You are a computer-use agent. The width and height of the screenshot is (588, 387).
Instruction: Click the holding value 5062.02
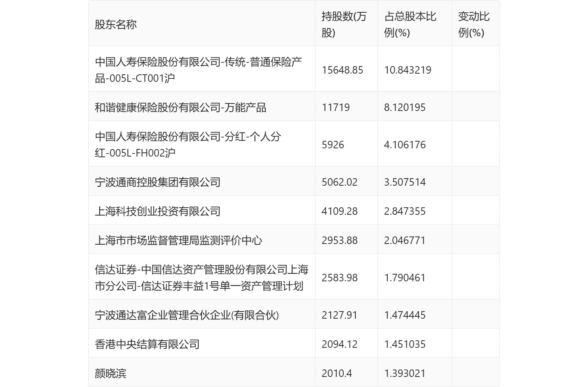tap(339, 182)
